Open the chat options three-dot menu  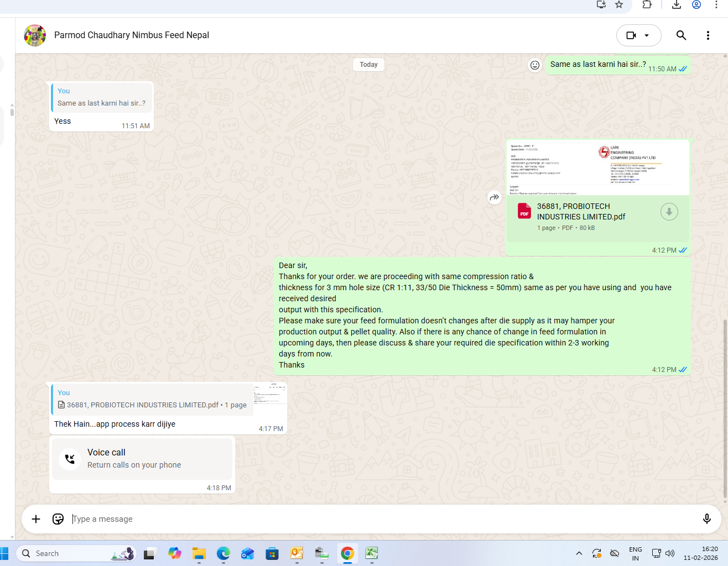[708, 35]
